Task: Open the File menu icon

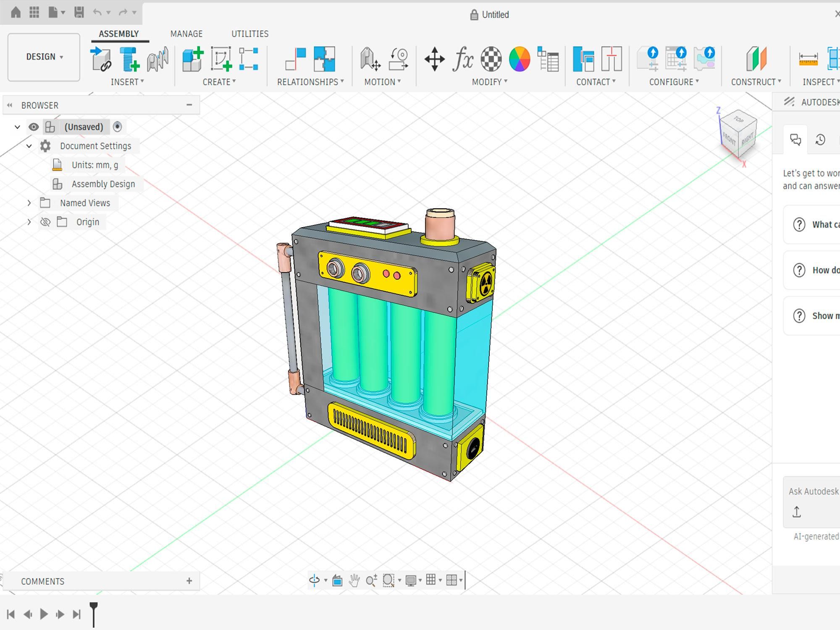Action: 53,12
